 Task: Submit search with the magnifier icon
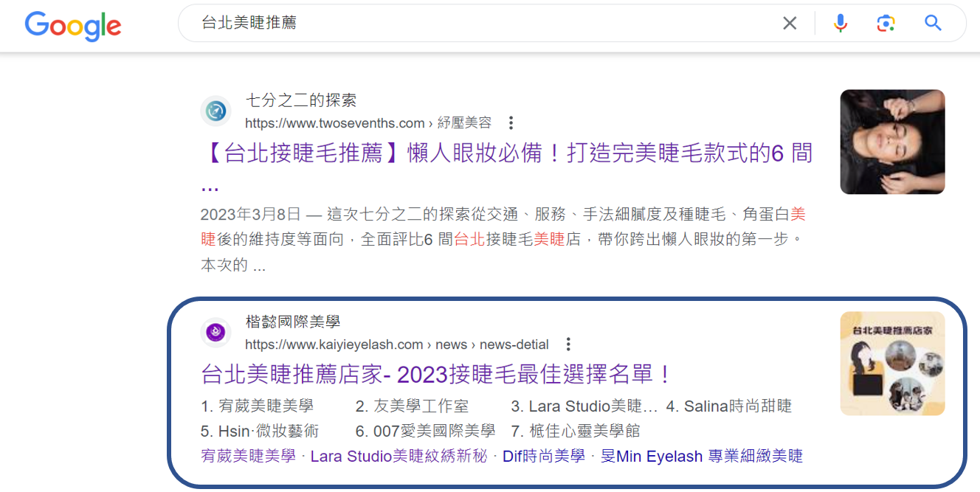click(933, 23)
